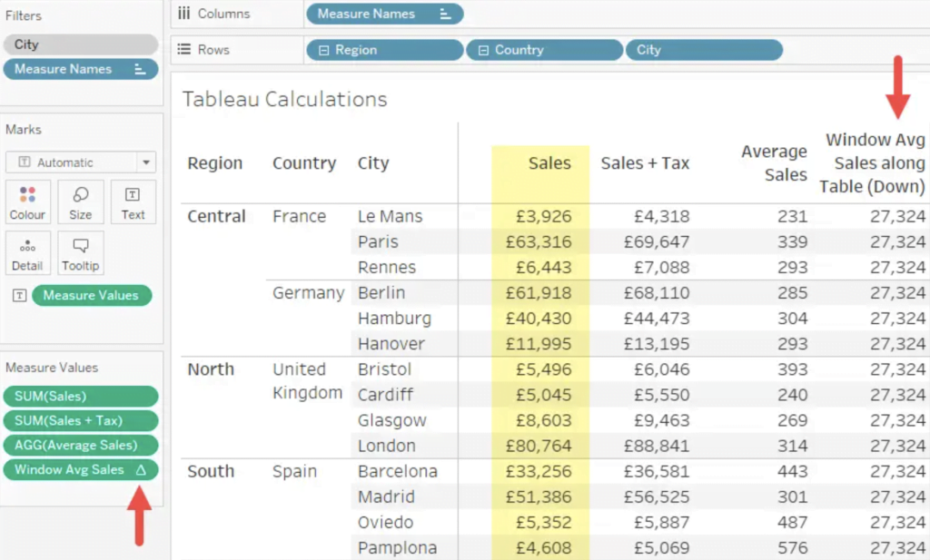Screen dimensions: 930x560
Task: Select the Window Avg Sales pill
Action: pos(81,470)
